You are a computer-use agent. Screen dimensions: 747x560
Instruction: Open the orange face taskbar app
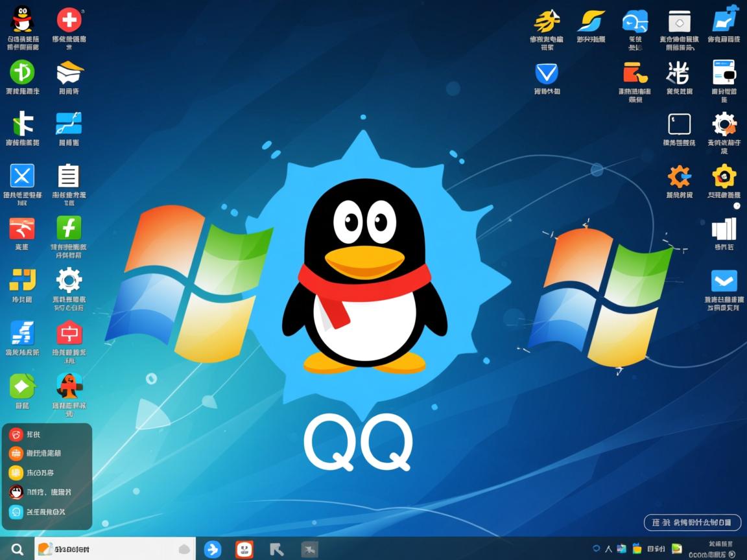pos(244,549)
